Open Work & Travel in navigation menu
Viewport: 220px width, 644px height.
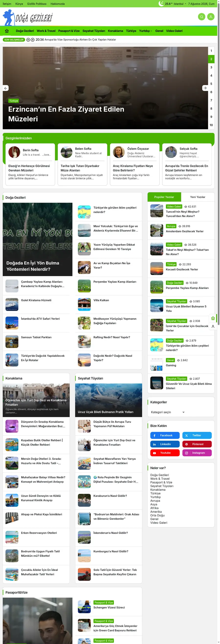[46, 31]
